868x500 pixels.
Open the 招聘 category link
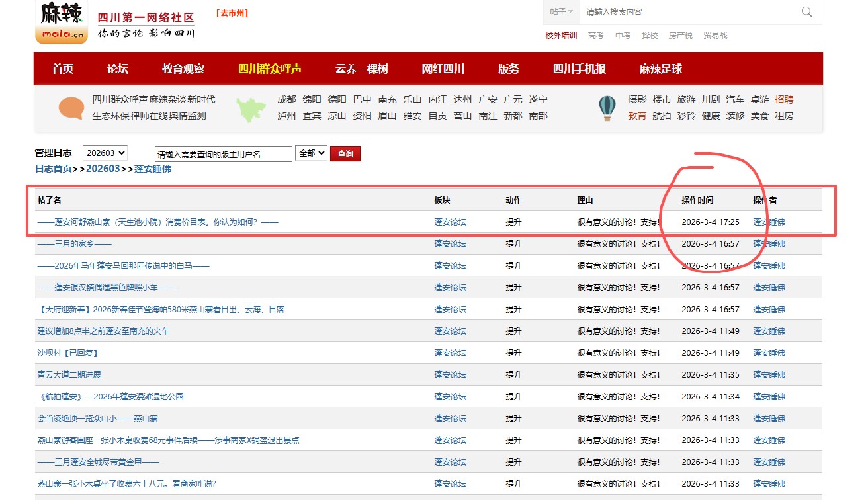tap(784, 100)
